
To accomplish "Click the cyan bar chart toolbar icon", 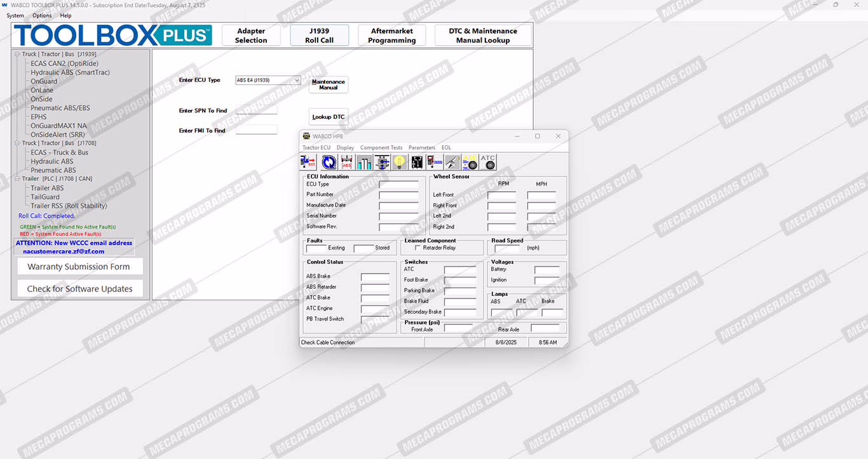I will pos(364,162).
